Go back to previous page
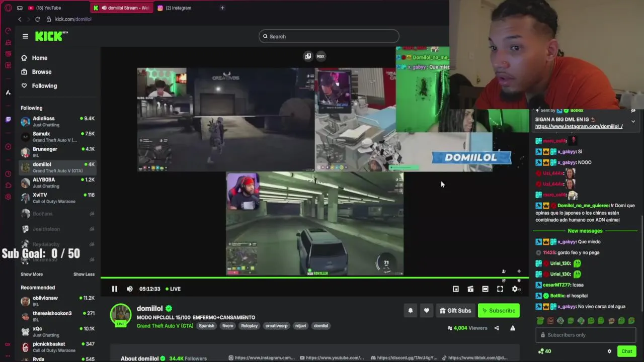Screen dimensions: 644x362 pyautogui.click(x=20, y=19)
